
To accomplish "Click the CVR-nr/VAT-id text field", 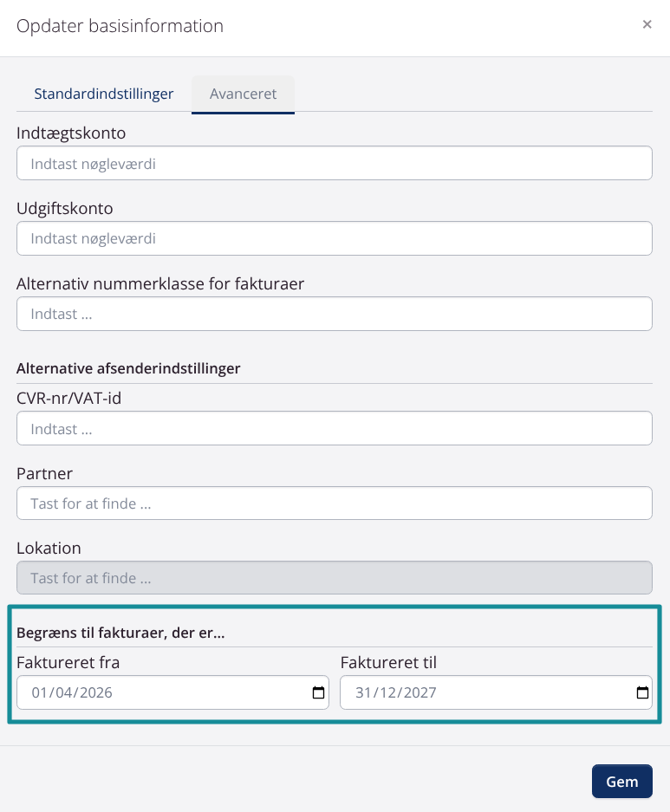I will click(334, 428).
